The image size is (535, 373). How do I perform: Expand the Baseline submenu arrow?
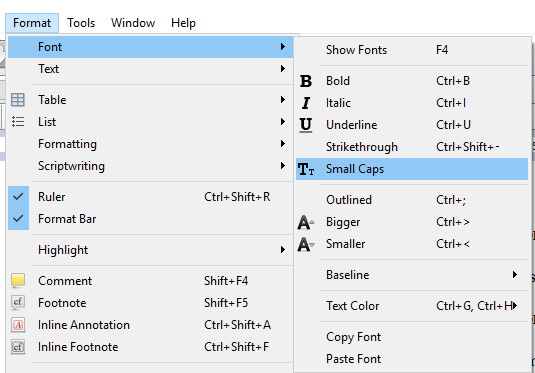515,275
